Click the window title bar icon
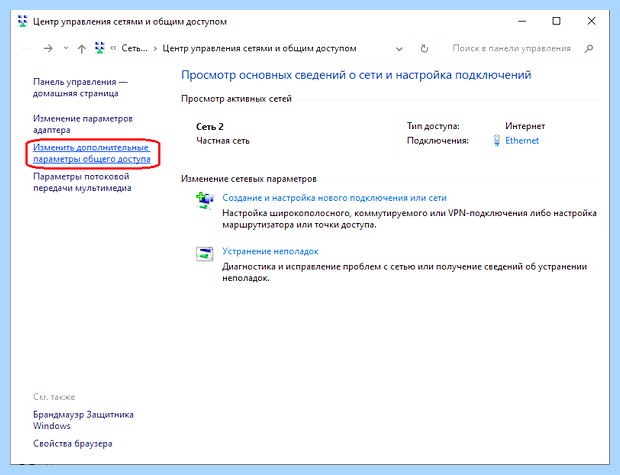620x475 pixels. point(23,21)
